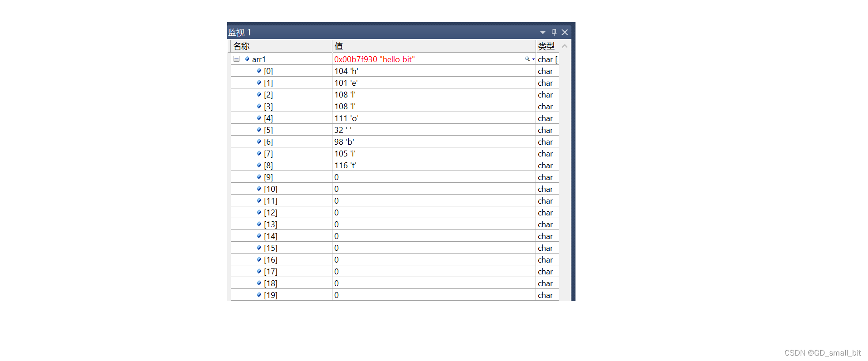Viewport: 868px width, 361px height.
Task: Click the 监视 1 panel title
Action: click(x=239, y=32)
